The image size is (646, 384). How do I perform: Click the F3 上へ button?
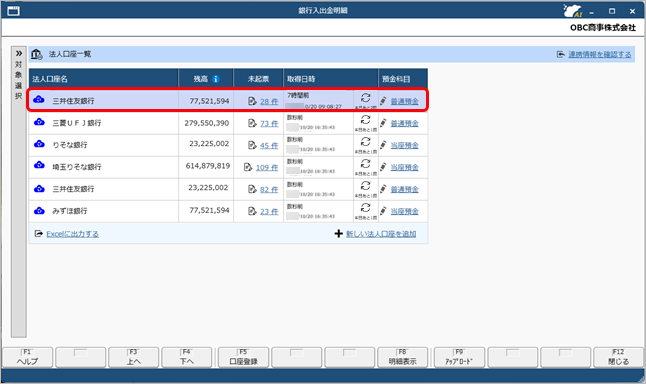(133, 357)
